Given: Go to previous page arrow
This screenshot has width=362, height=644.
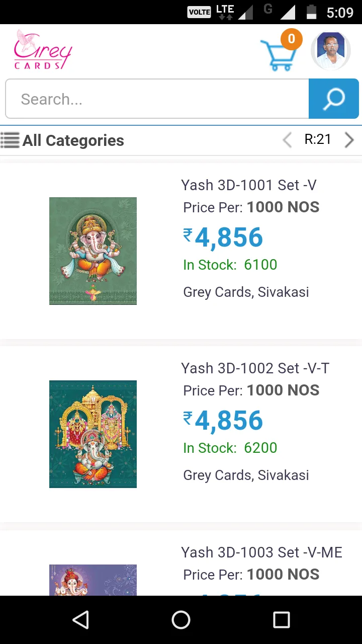Looking at the screenshot, I should point(287,139).
